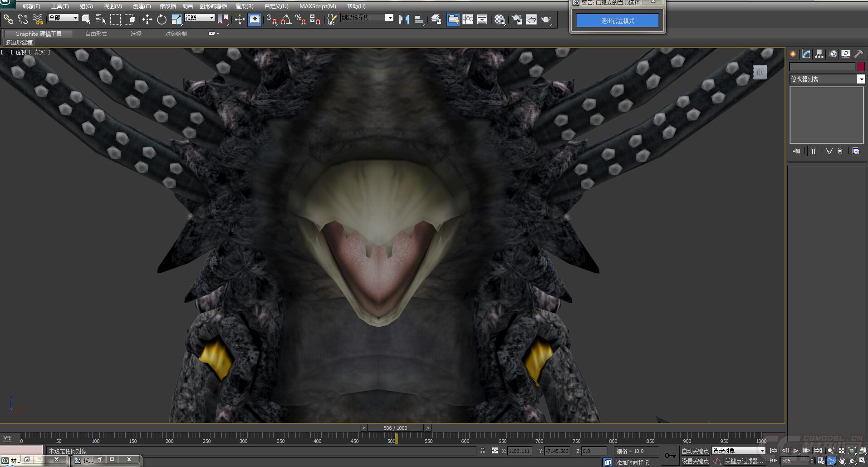Select the Link tool in main toolbar
Viewport: 868px width, 467px height.
pyautogui.click(x=8, y=19)
